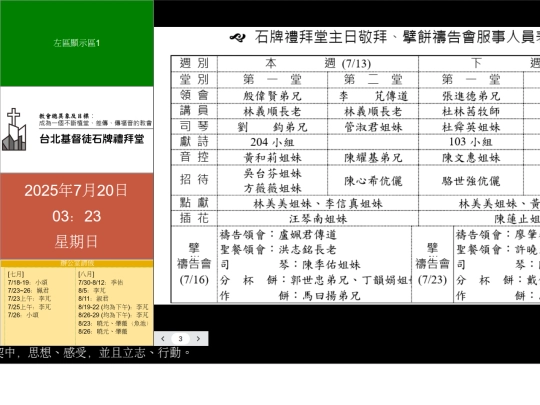Click the 招待 row header
Screen dimensions: 540x405
point(194,180)
